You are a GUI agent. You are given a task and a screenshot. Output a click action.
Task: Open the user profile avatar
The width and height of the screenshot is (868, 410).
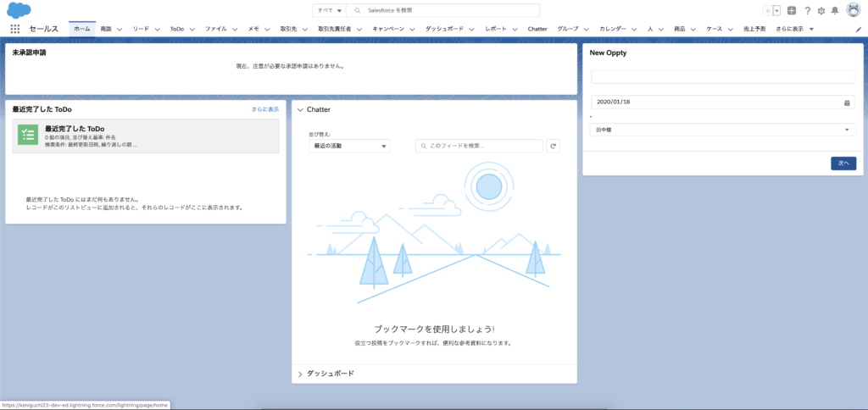(853, 10)
